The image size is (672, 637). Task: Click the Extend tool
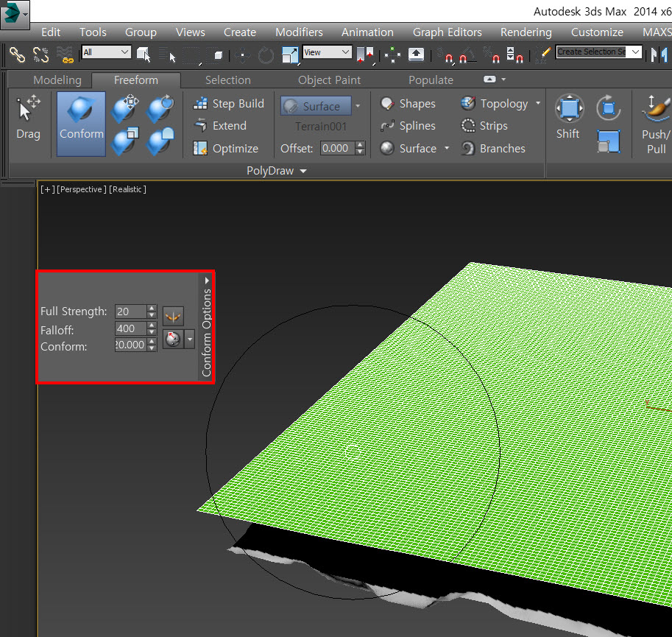219,126
